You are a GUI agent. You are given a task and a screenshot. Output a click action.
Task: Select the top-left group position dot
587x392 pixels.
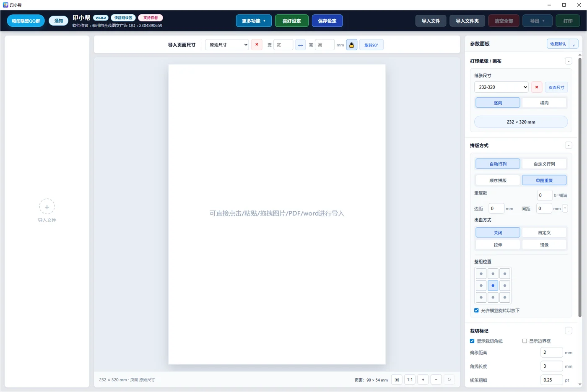click(481, 274)
